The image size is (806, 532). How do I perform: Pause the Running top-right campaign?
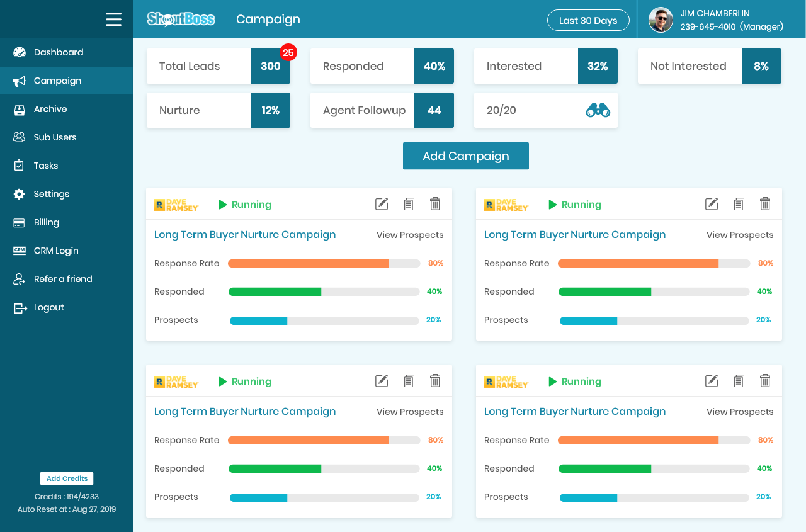(x=574, y=205)
